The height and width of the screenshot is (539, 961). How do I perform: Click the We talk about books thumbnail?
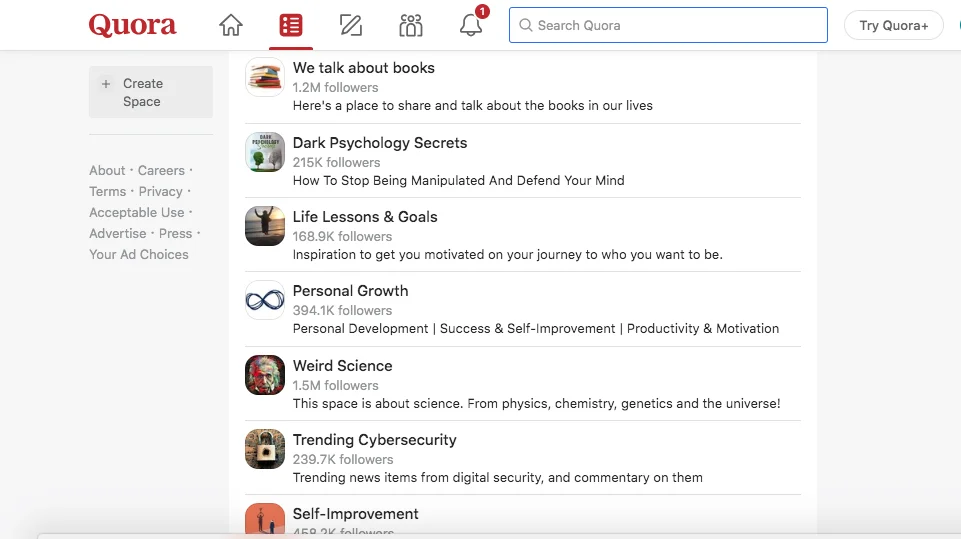[265, 77]
